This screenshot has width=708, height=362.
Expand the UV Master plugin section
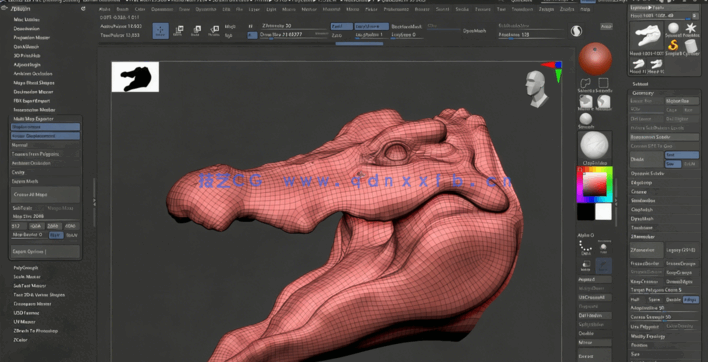click(x=24, y=322)
